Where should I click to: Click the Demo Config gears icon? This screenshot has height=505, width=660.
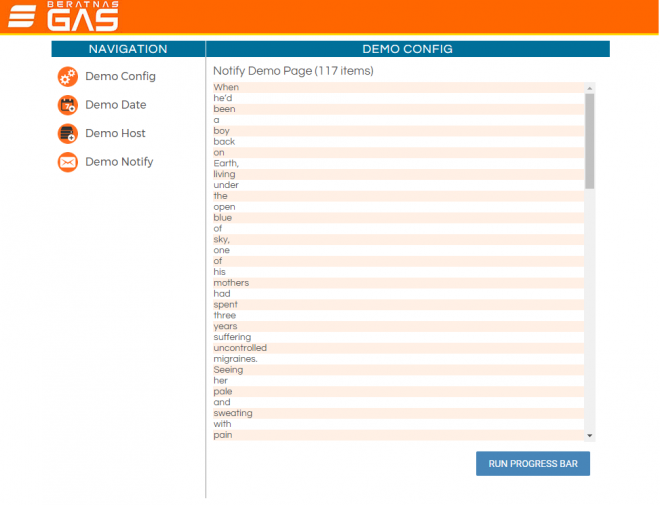point(67,77)
